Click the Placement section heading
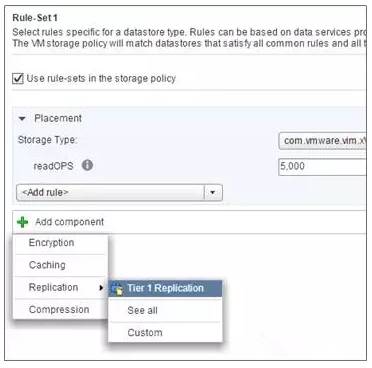This screenshot has width=372, height=368. click(x=58, y=118)
